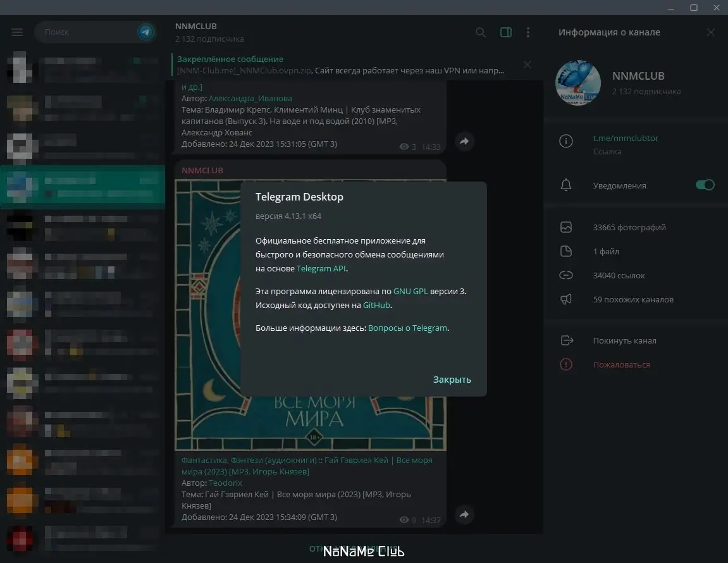The width and height of the screenshot is (728, 563).
Task: Close the channel info panel
Action: coord(710,32)
